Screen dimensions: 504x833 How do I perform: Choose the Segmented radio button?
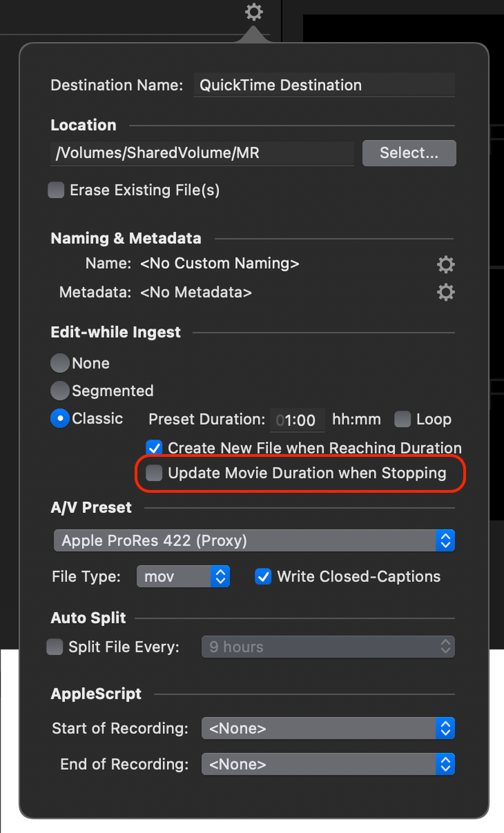(60, 391)
